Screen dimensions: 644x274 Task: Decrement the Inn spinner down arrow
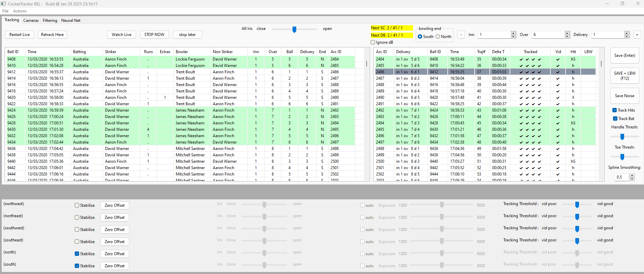513,36
